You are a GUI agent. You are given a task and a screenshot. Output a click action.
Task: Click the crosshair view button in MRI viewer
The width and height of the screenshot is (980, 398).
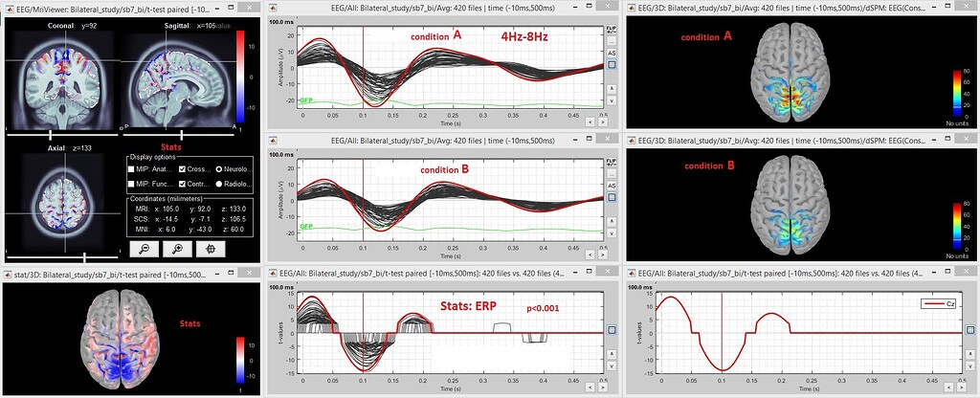[x=210, y=249]
